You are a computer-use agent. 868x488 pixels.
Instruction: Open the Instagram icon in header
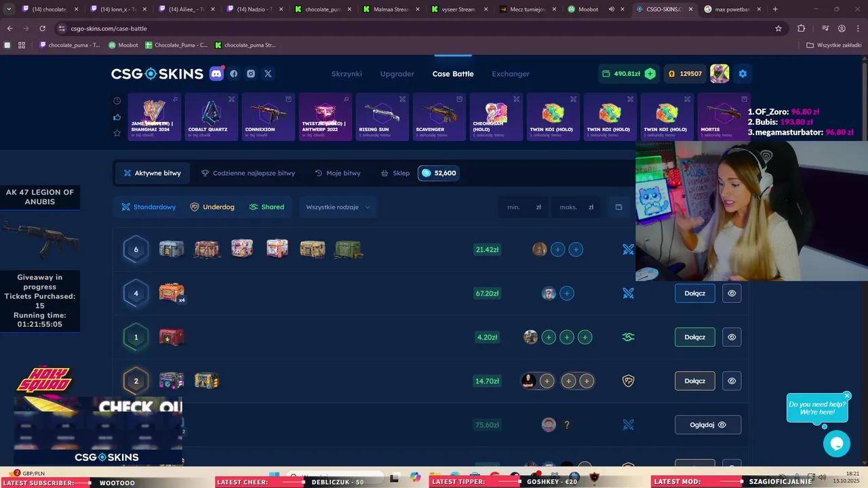(x=251, y=74)
